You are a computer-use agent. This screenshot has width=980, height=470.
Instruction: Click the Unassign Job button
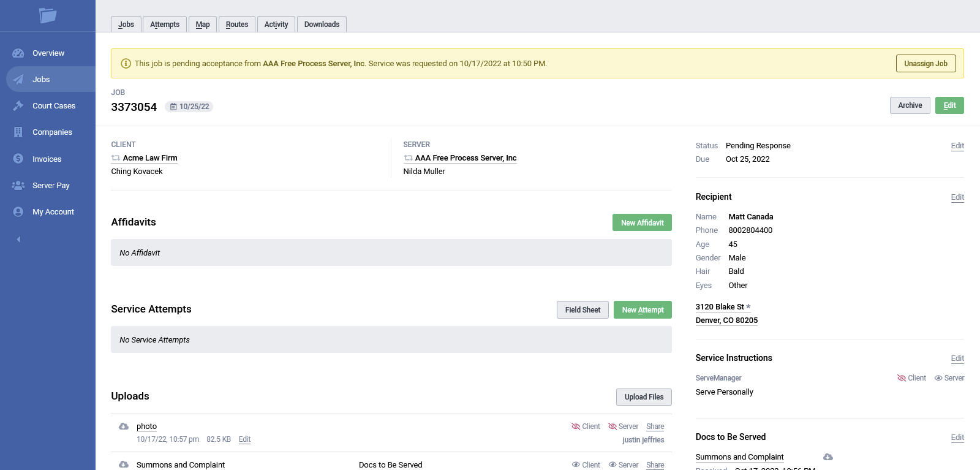click(x=925, y=64)
